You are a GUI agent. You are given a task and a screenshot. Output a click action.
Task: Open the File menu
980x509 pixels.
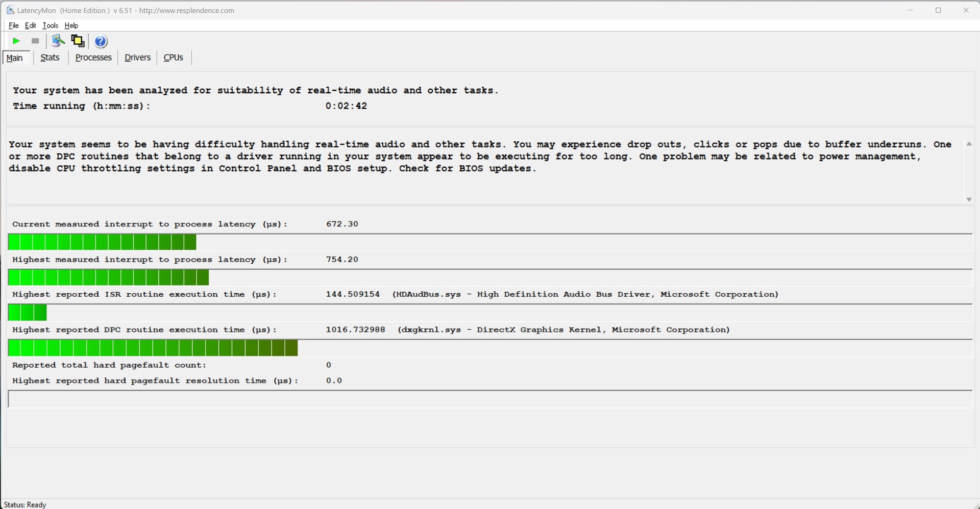(x=14, y=26)
